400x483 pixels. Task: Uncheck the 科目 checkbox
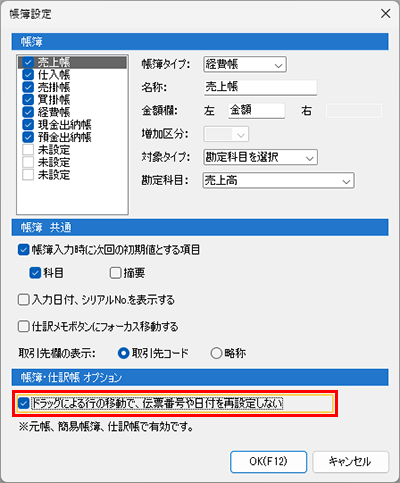coord(35,273)
